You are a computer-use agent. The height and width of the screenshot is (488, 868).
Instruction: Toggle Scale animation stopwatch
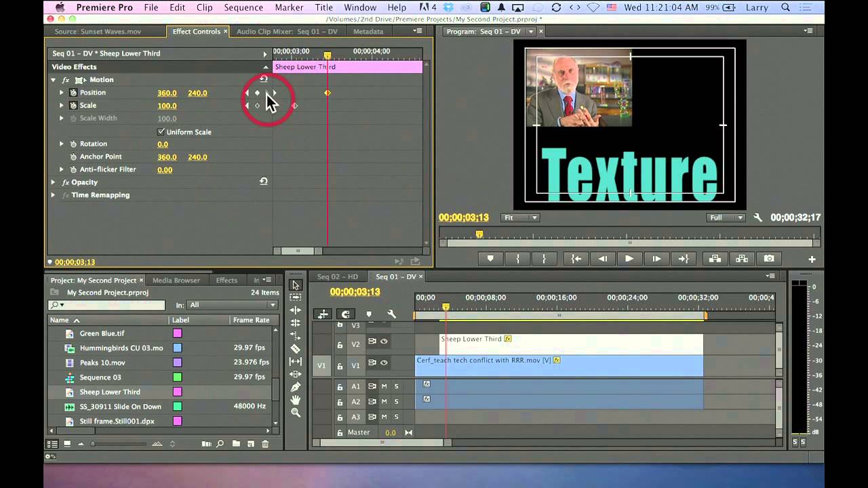pos(73,106)
